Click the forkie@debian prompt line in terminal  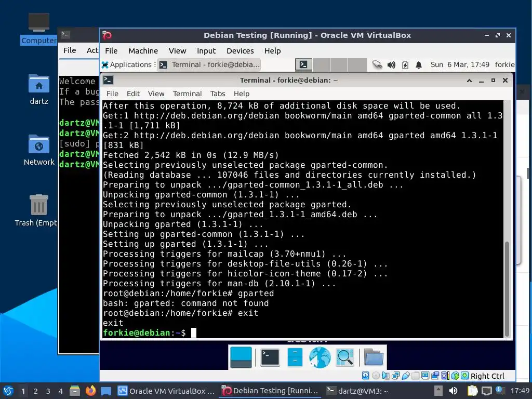point(150,333)
